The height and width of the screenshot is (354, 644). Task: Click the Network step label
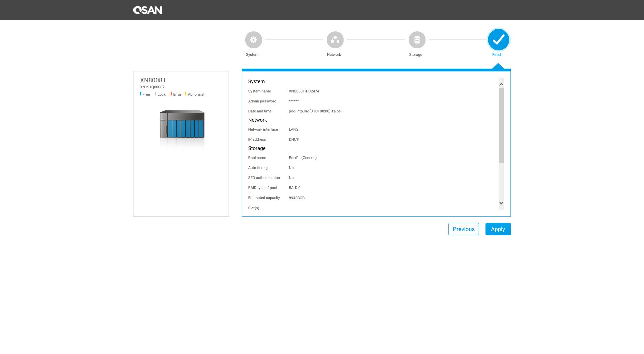tap(334, 55)
